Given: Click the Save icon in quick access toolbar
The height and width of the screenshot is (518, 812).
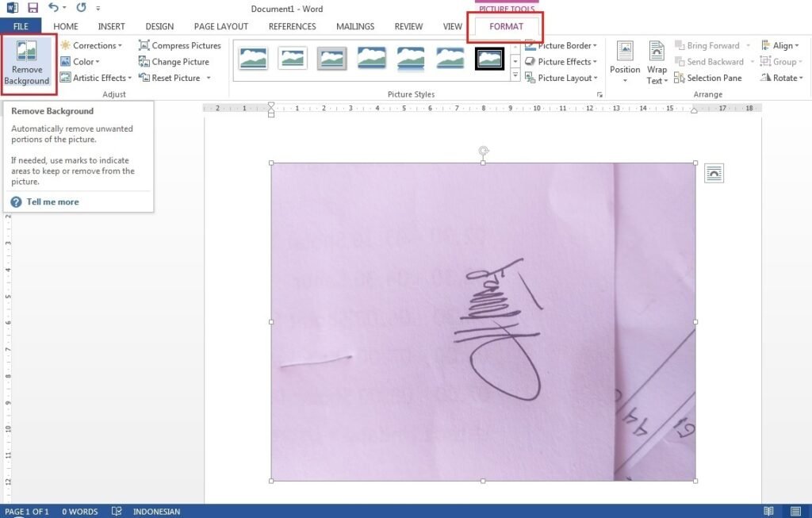Looking at the screenshot, I should coord(33,8).
